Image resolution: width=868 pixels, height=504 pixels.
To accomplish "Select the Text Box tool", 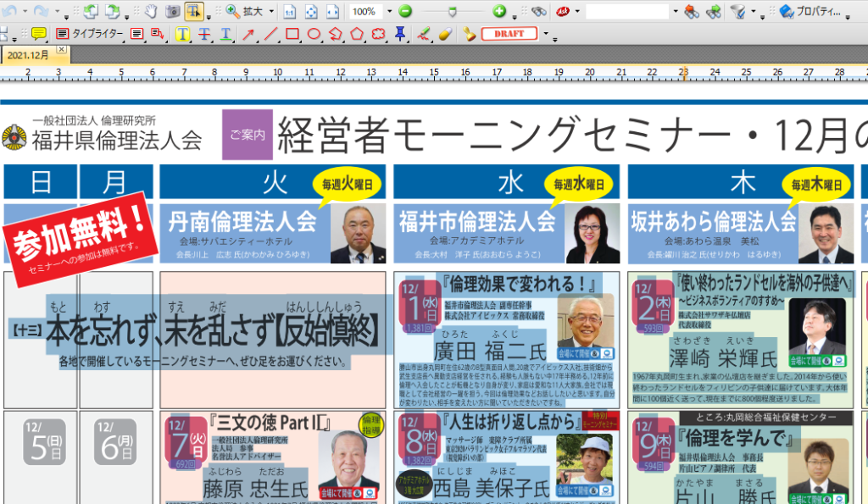I will tap(136, 34).
